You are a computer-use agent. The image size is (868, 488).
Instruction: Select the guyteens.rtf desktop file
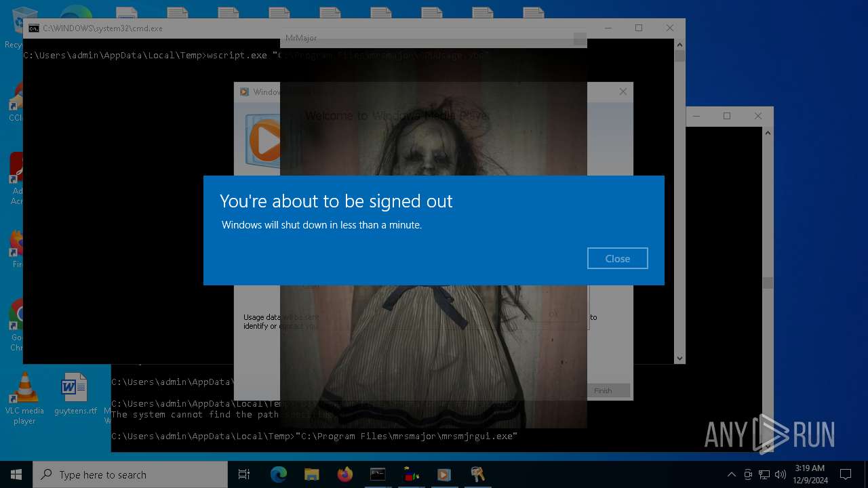tap(75, 394)
